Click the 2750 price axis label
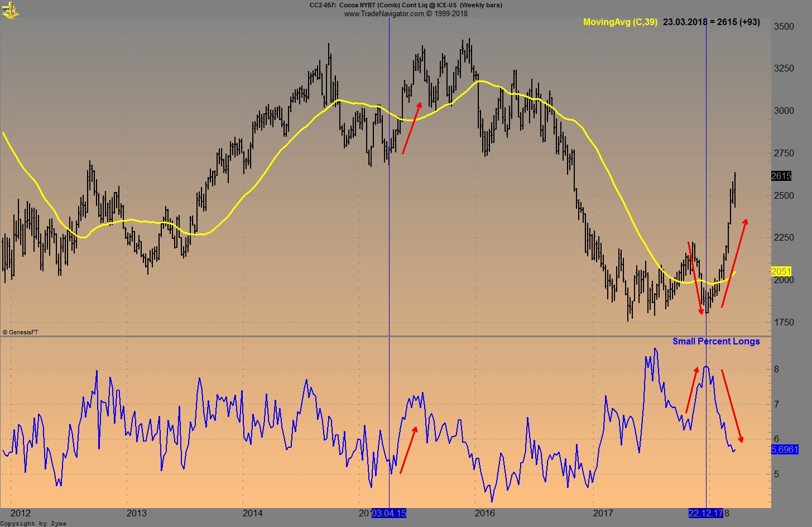 (x=784, y=154)
